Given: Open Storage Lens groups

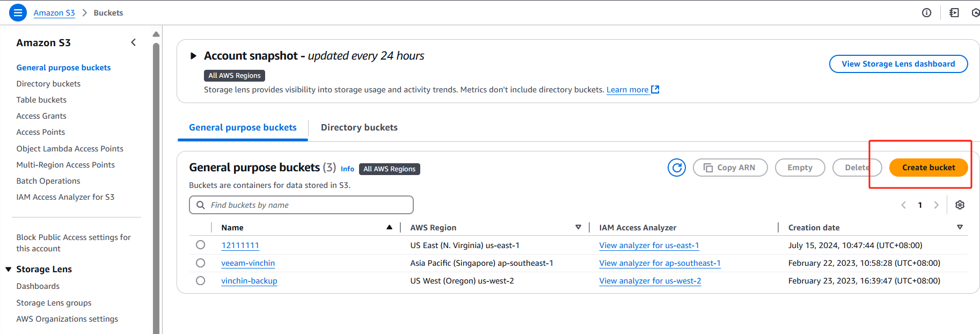Looking at the screenshot, I should [x=54, y=303].
